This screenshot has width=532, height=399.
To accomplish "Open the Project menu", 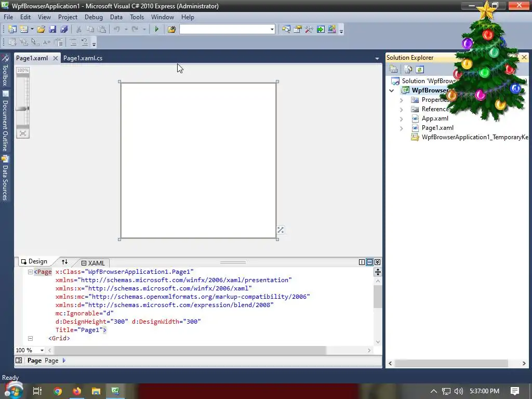I will coord(68,17).
